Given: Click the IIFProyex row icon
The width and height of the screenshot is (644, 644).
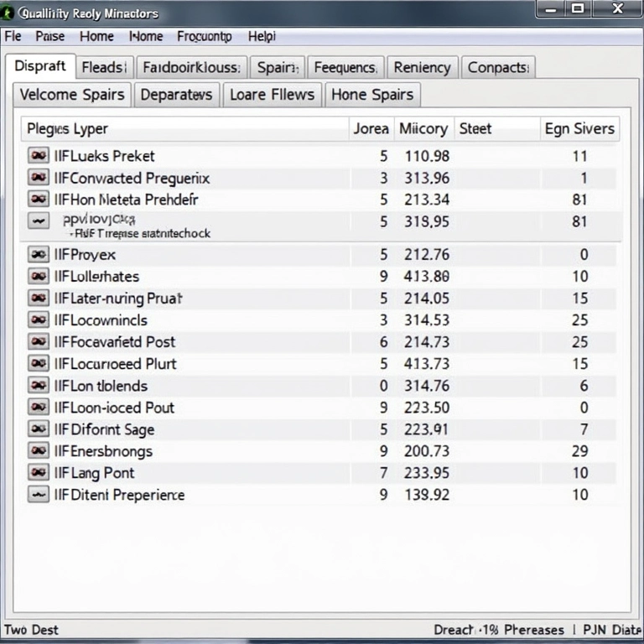Looking at the screenshot, I should (x=38, y=254).
